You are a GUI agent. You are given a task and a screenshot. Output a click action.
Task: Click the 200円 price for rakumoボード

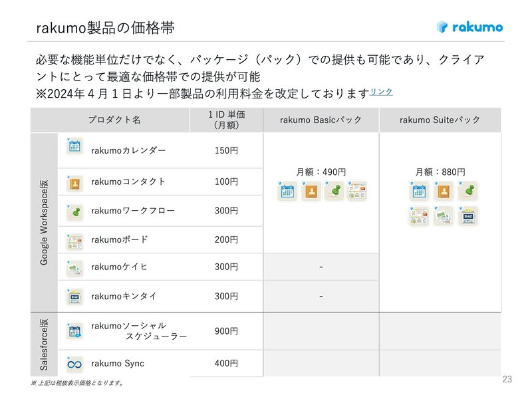coord(226,239)
